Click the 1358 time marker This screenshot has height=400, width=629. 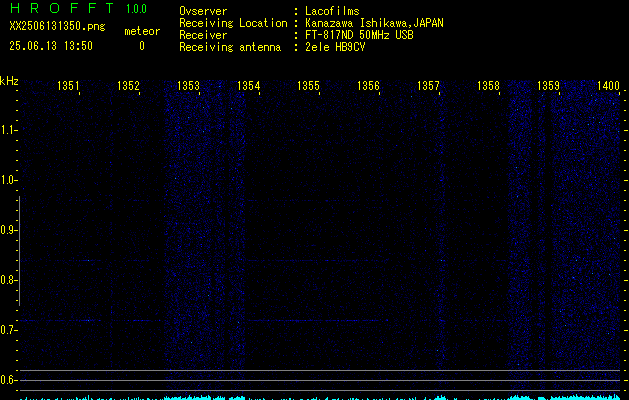point(488,85)
